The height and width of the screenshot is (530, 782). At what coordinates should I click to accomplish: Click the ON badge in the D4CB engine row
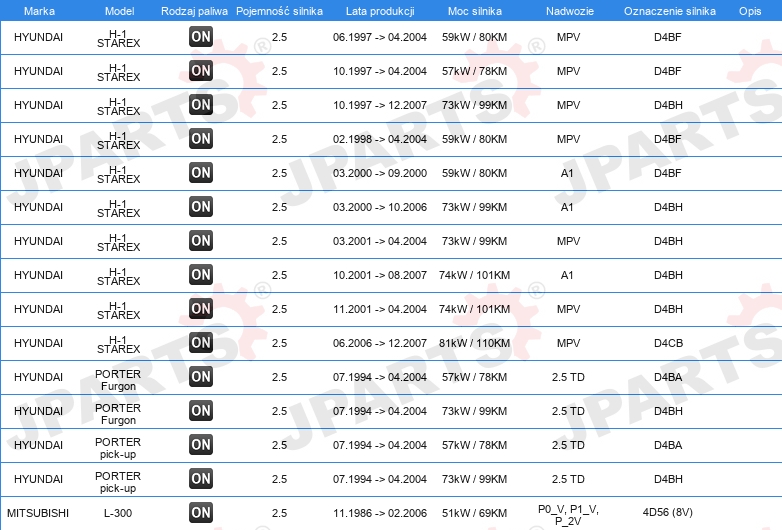[201, 343]
